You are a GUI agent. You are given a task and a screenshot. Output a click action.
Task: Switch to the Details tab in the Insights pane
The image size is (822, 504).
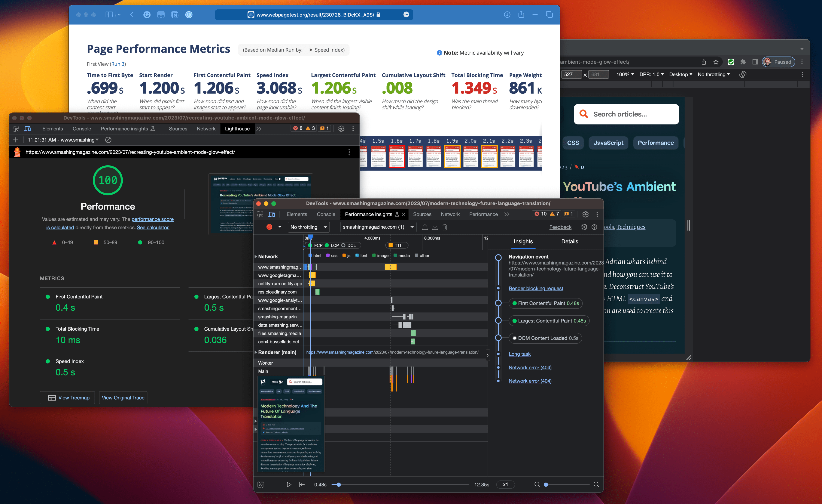569,241
